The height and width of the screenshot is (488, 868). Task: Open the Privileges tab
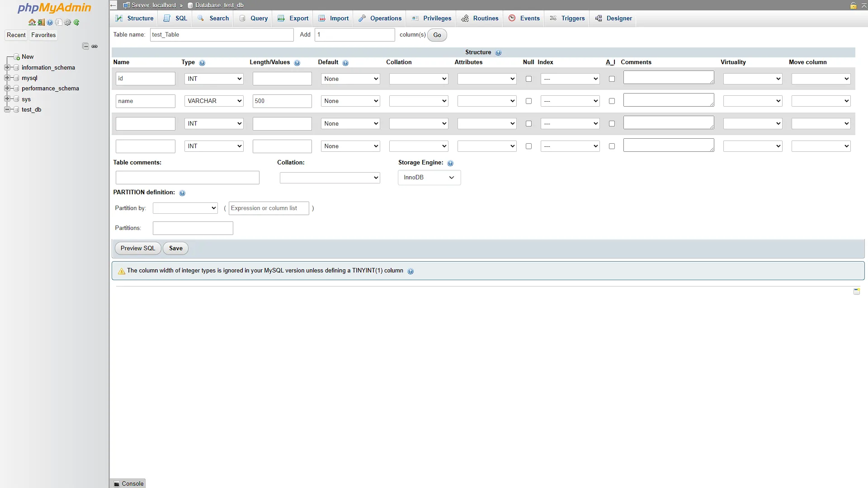[432, 19]
